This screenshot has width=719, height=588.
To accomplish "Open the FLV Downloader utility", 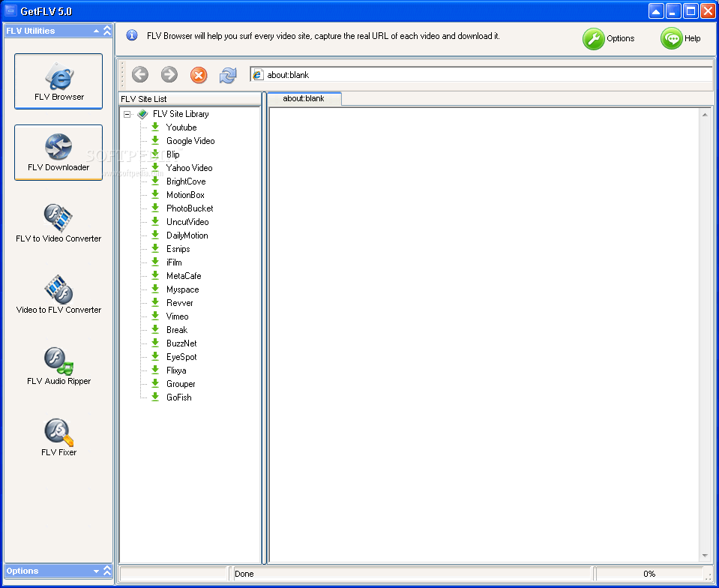I will click(58, 152).
